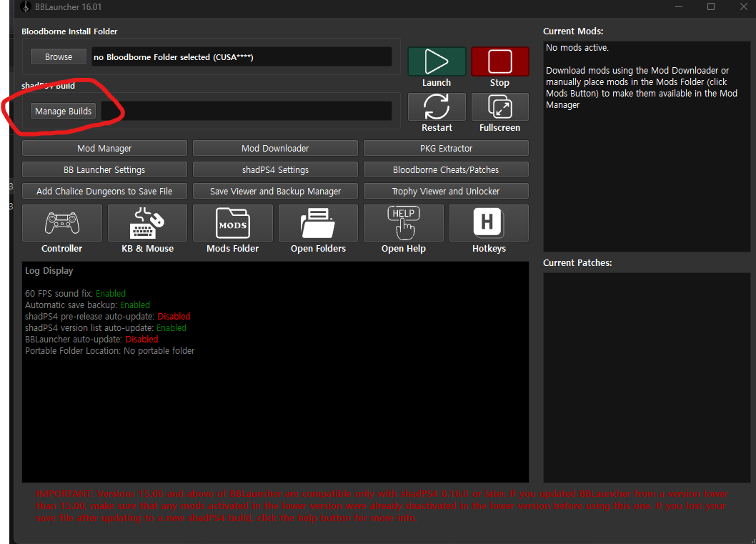Toggle Fullscreen using the expand icon
Viewport: 756px width, 544px height.
[500, 107]
